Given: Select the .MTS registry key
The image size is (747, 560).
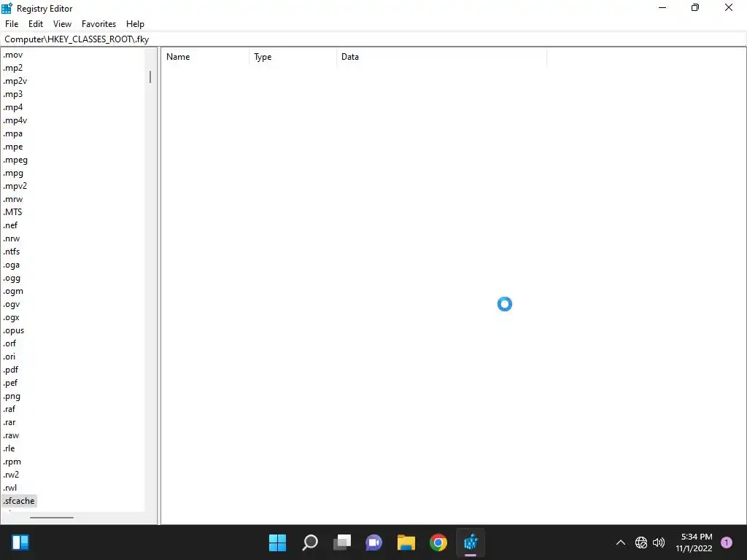Looking at the screenshot, I should 12,212.
